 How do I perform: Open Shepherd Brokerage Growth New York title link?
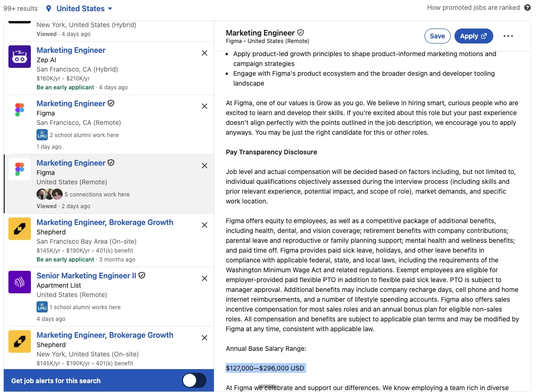tap(105, 335)
